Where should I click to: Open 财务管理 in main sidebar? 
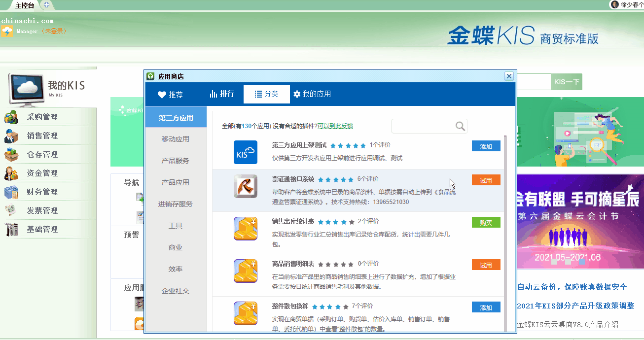[x=42, y=192]
